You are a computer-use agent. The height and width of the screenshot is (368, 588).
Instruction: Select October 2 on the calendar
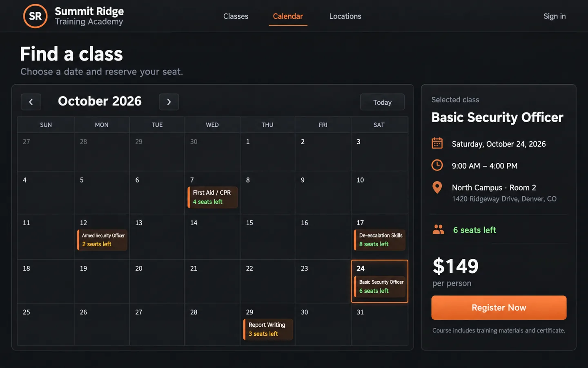pos(323,152)
